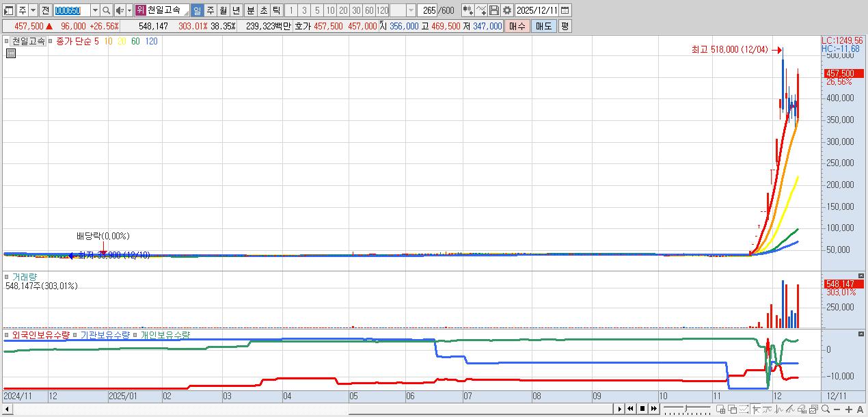Click the add chart window icon
Image resolution: width=868 pixels, height=417 pixels.
click(721, 409)
